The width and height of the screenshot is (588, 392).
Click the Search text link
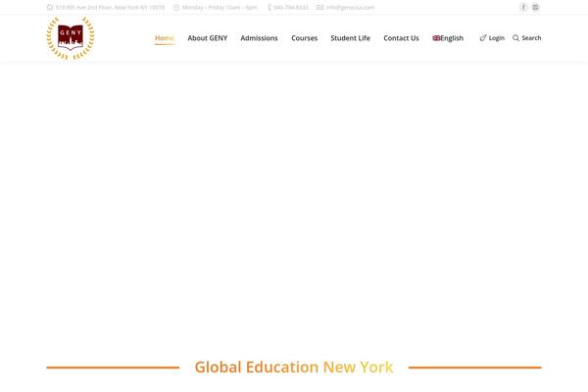[x=531, y=38]
